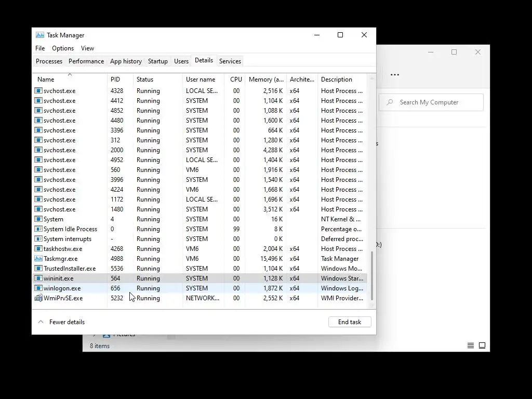Screen dimensions: 532x399
Task: Click icon of svchost.exe PID 2000
Action: (x=38, y=150)
